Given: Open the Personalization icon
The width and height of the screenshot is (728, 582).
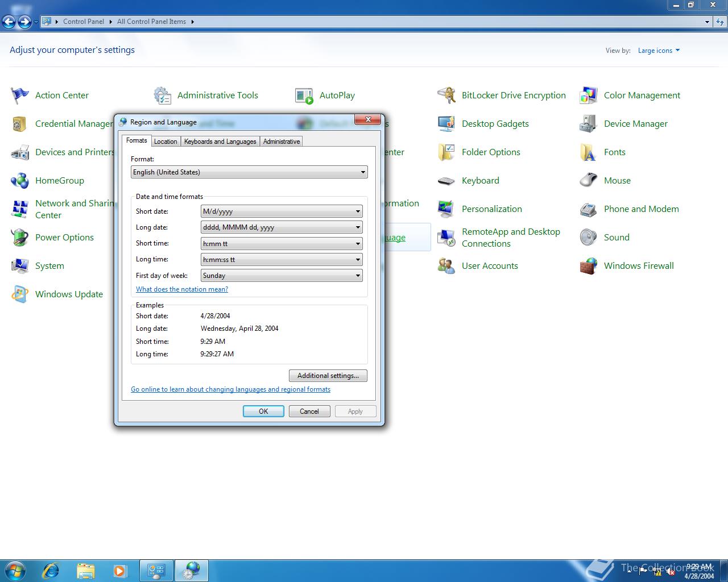Looking at the screenshot, I should pyautogui.click(x=446, y=209).
